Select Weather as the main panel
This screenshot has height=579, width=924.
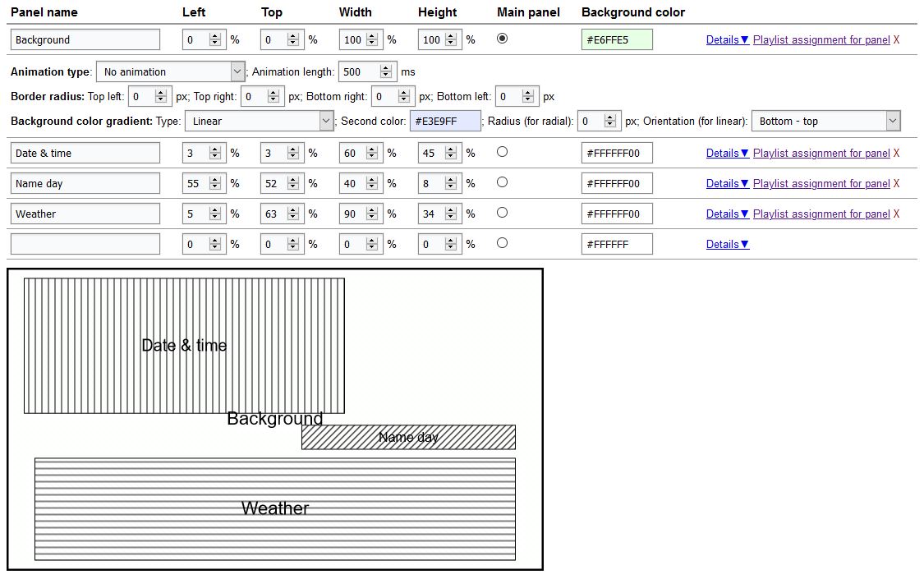tap(503, 213)
